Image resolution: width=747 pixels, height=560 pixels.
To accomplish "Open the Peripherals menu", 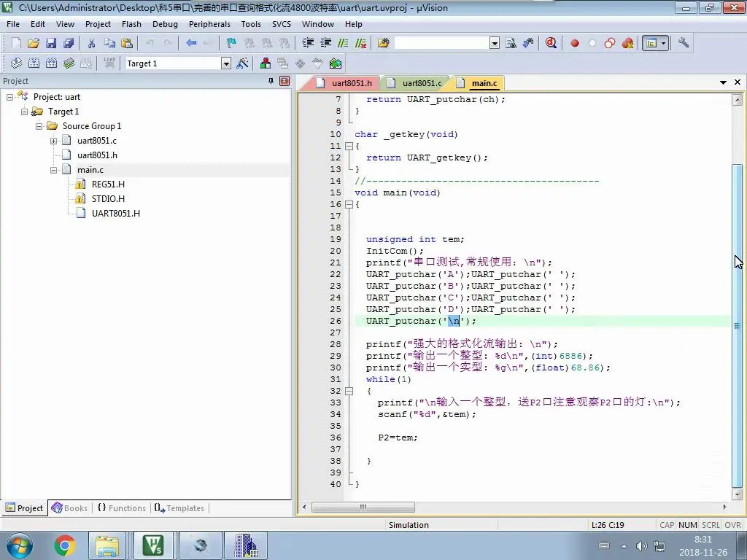I will [x=209, y=24].
